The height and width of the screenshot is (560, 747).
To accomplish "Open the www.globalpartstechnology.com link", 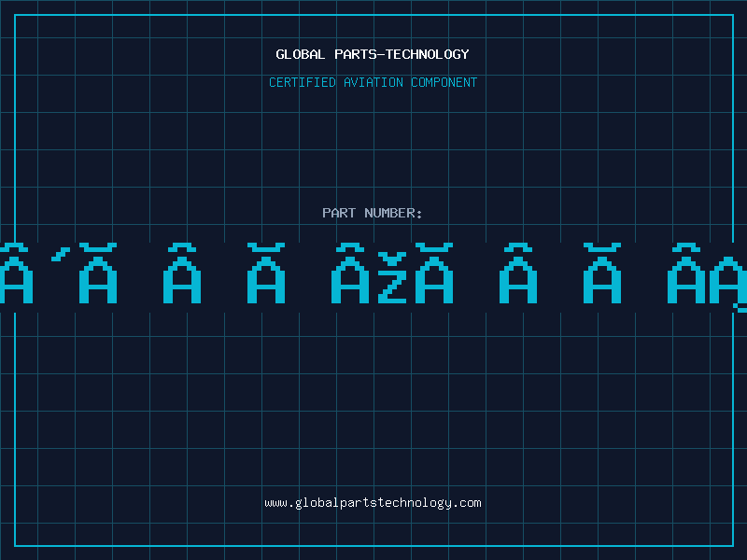I will pyautogui.click(x=373, y=502).
